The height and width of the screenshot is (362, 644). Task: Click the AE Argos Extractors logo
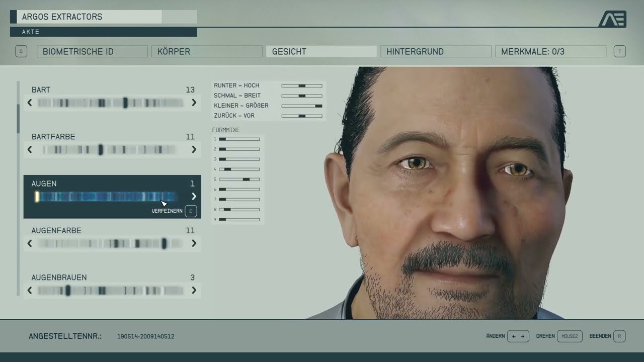612,19
